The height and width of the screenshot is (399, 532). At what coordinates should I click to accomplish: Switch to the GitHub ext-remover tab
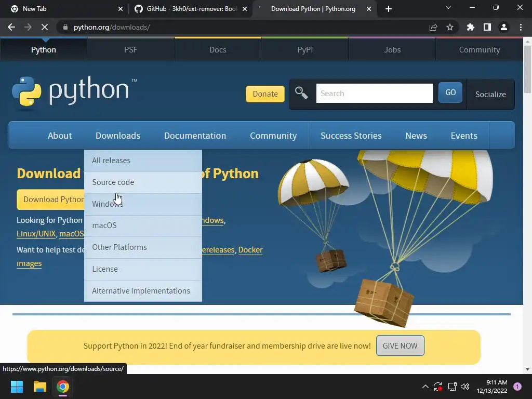click(190, 9)
